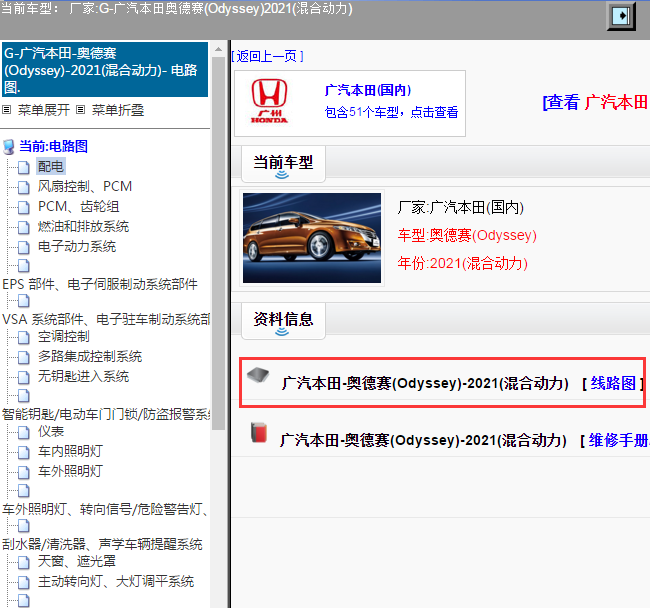
Task: Open 主动转向灯、大灯调平系统 in the tree
Action: point(116,581)
